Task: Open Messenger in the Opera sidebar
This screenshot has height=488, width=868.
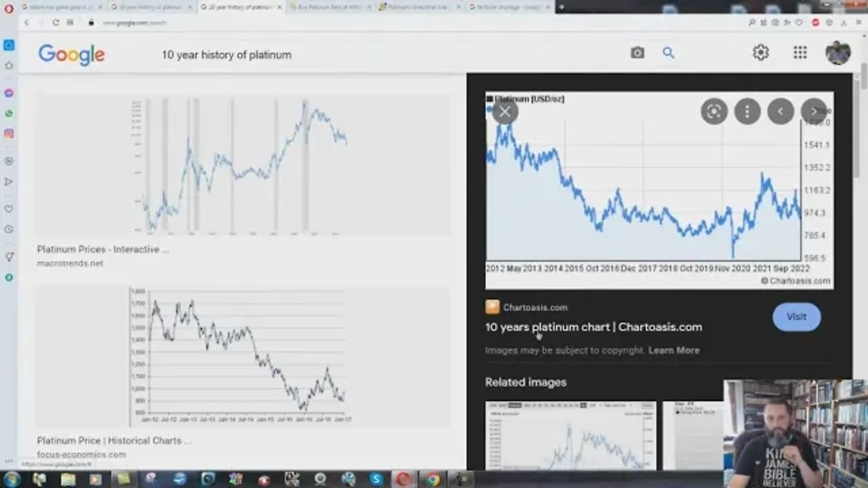Action: coord(9,92)
